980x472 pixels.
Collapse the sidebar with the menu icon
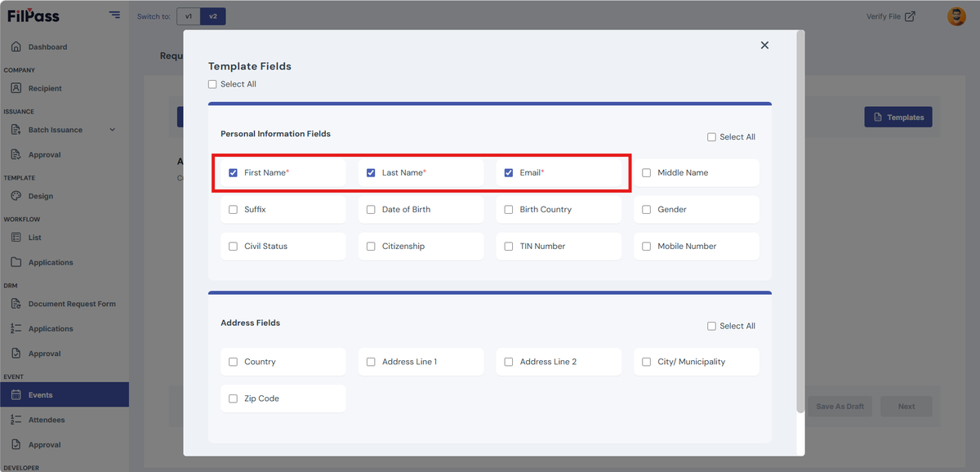coord(114,16)
